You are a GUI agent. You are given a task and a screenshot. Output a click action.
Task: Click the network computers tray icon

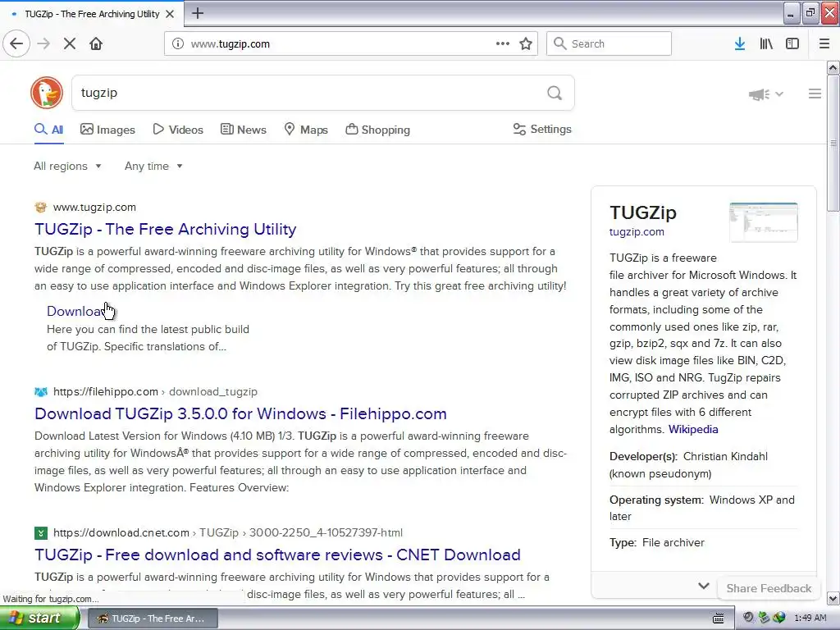764,619
